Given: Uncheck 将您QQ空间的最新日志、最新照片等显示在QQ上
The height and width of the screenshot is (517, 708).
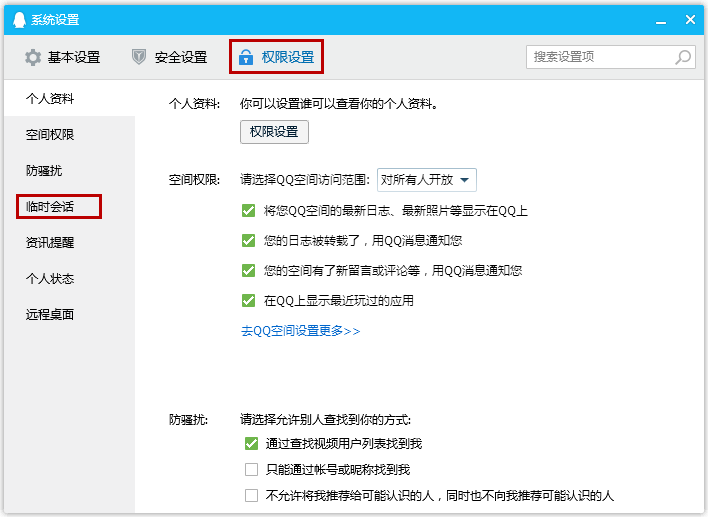Looking at the screenshot, I should click(248, 210).
